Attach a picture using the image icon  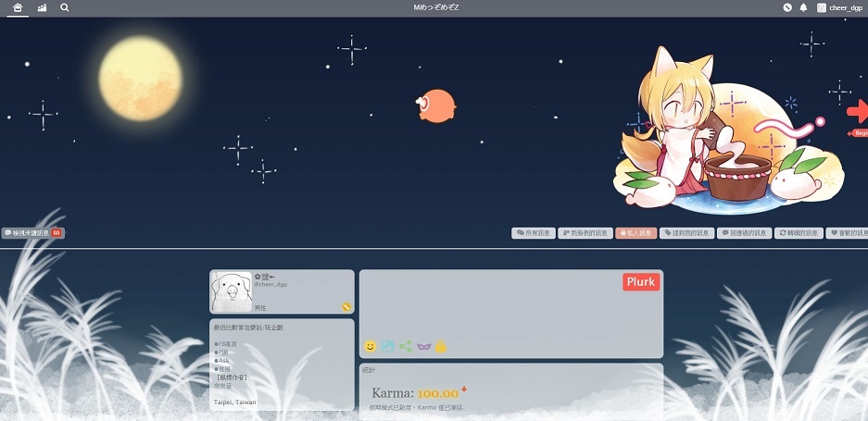pos(388,346)
